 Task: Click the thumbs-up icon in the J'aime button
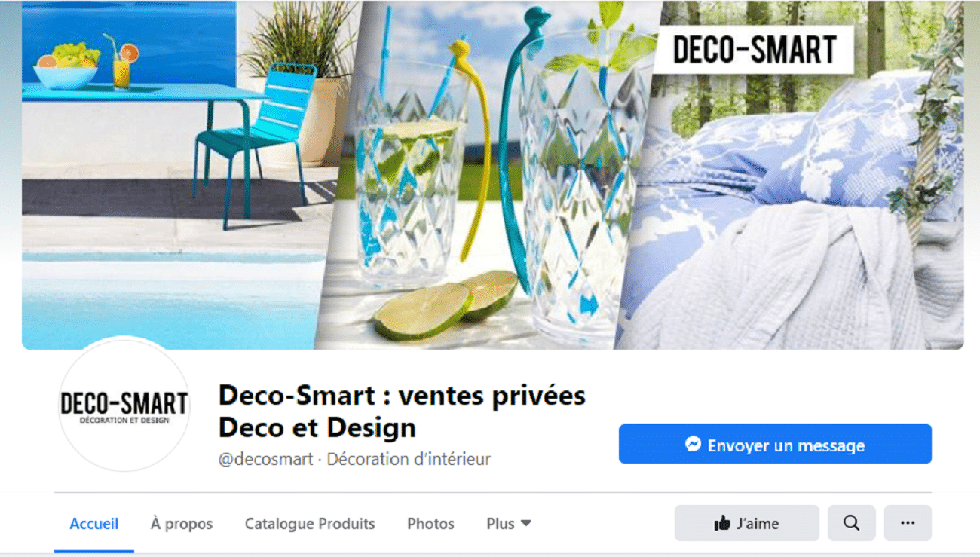pyautogui.click(x=722, y=523)
